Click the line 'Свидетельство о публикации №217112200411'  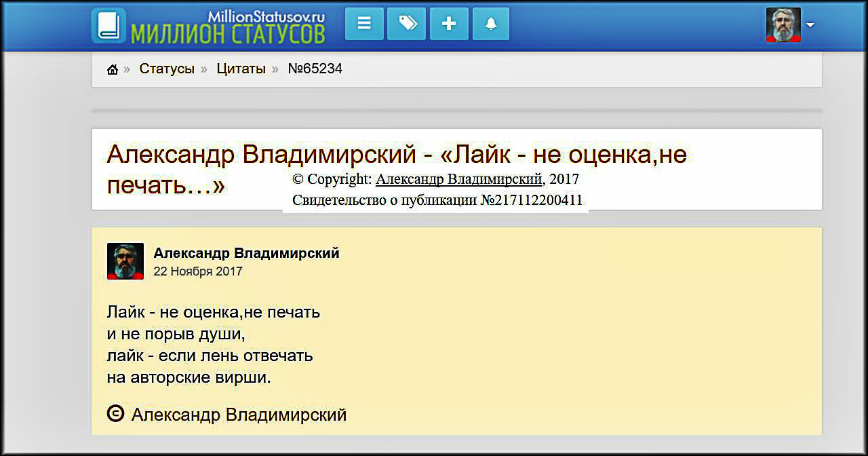pyautogui.click(x=437, y=200)
